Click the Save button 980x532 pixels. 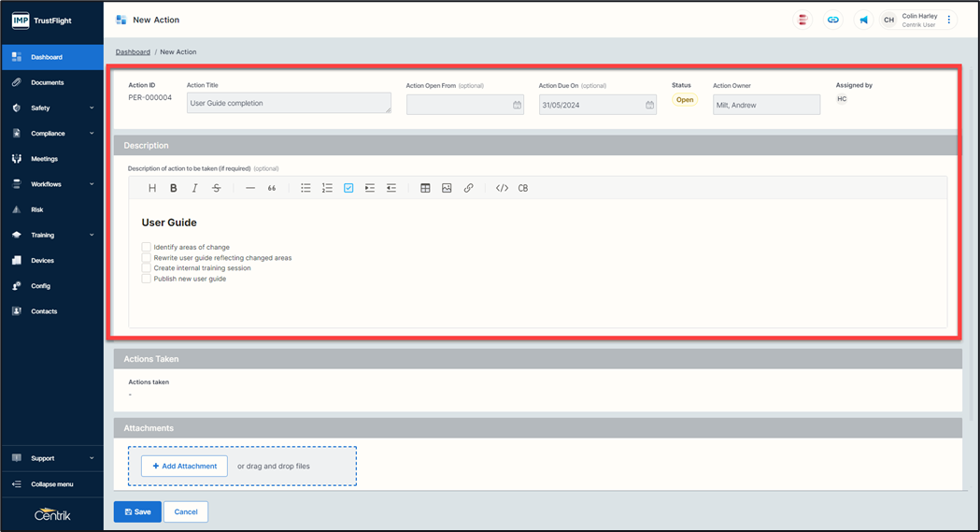(136, 511)
